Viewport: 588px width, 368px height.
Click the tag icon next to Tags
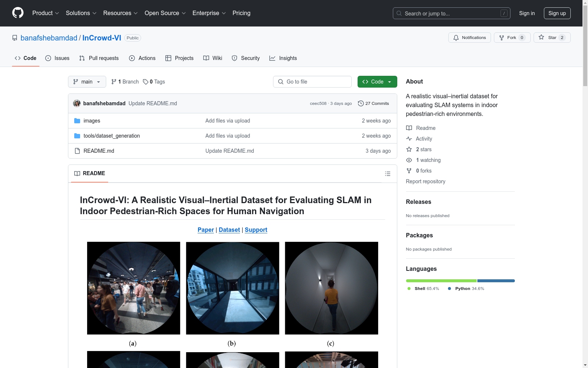pos(146,82)
